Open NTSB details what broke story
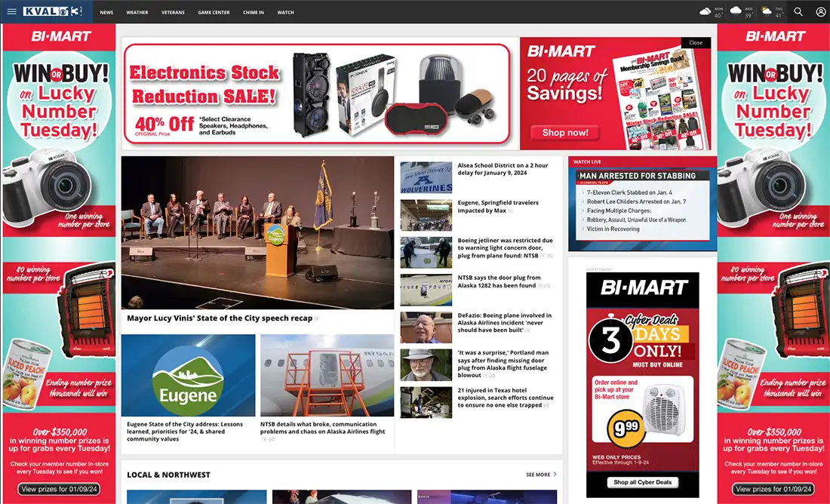The image size is (830, 504). point(322,428)
